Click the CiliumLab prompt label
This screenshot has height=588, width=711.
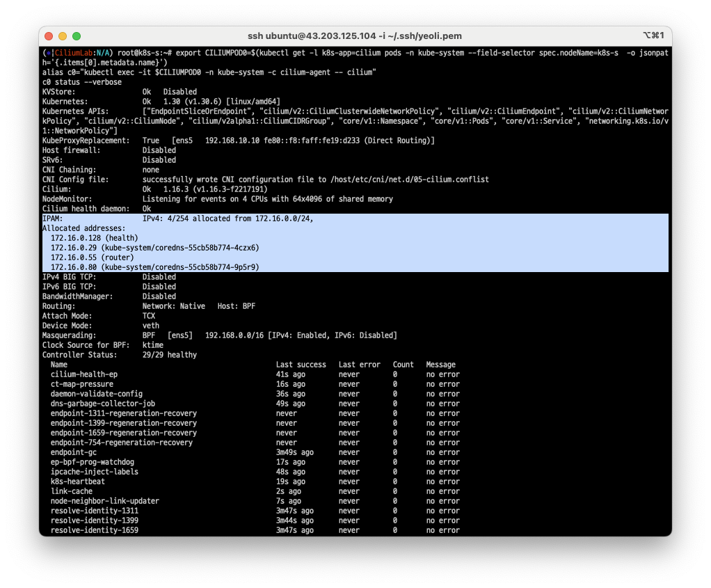(x=74, y=53)
